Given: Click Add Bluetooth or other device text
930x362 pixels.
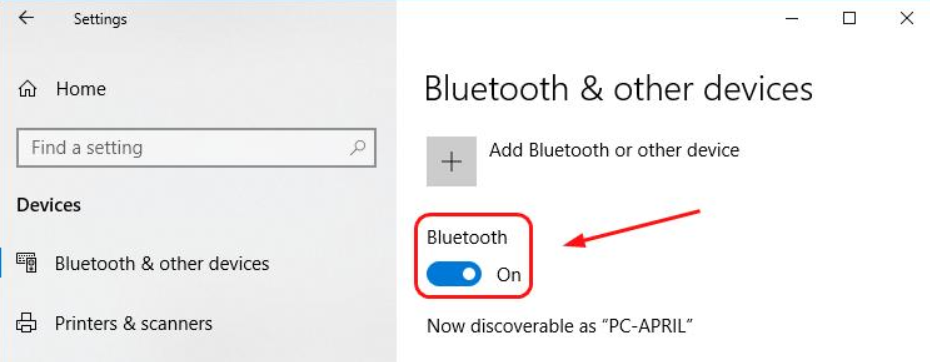Looking at the screenshot, I should [614, 150].
